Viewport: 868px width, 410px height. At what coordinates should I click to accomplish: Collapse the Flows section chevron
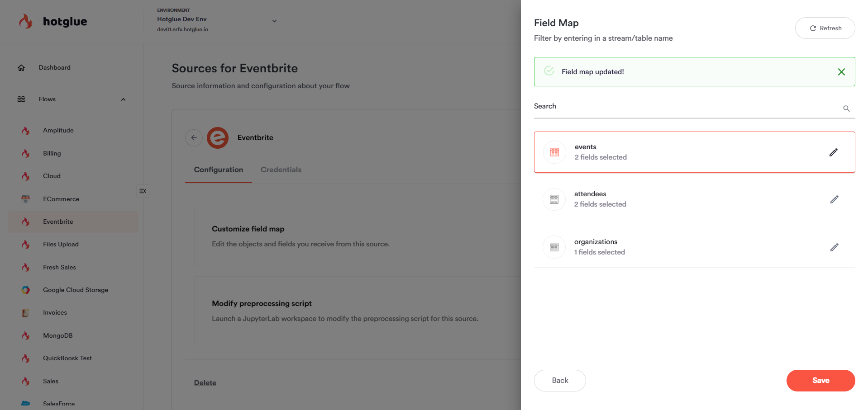pyautogui.click(x=123, y=99)
